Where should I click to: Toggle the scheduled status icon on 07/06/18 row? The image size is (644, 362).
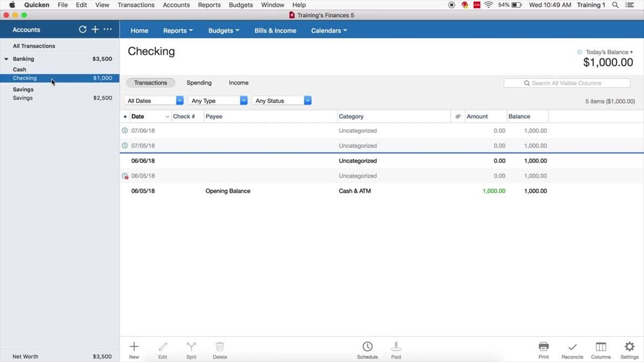point(125,131)
